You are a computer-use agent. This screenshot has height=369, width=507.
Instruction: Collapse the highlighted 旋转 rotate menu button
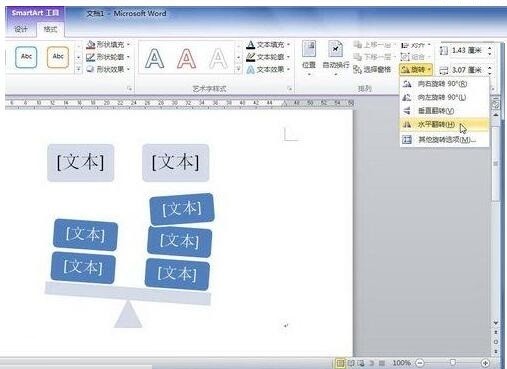coord(416,69)
